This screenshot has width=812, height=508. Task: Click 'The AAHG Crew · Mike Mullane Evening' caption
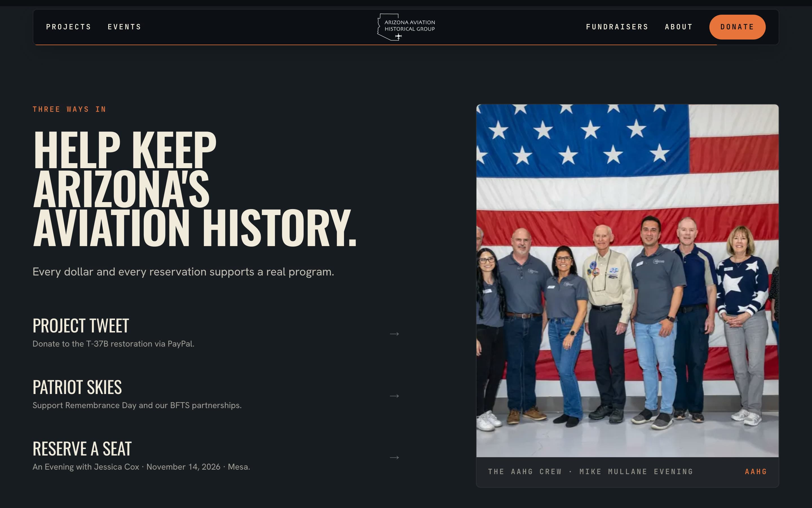coord(590,471)
